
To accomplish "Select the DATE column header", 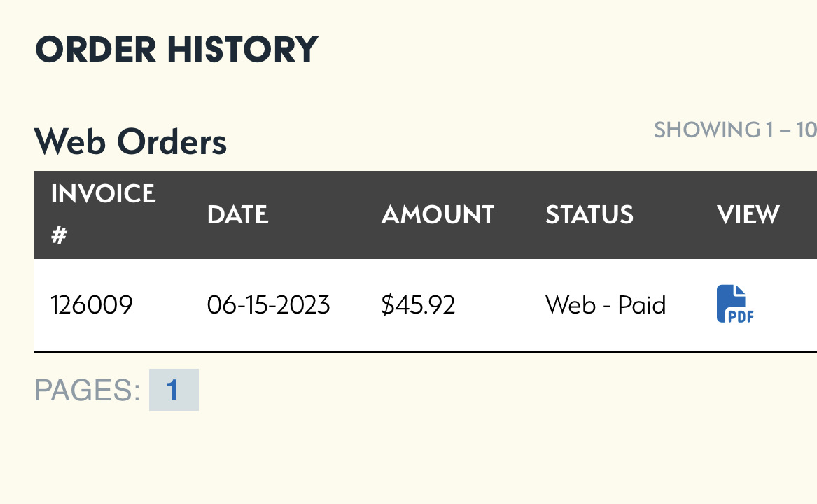I will point(237,215).
